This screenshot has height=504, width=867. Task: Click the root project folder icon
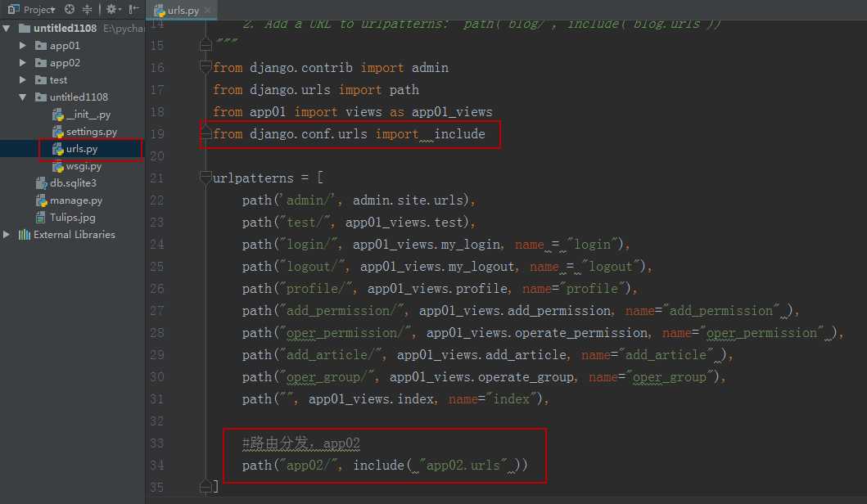click(x=25, y=28)
